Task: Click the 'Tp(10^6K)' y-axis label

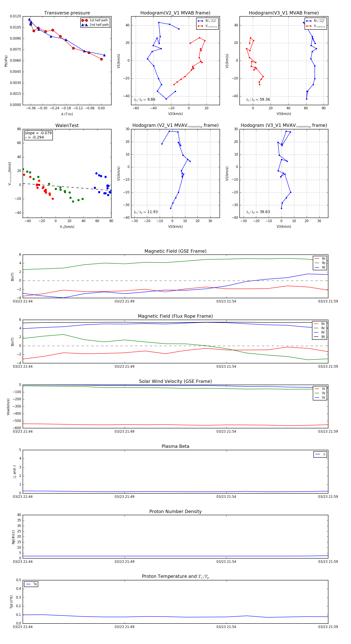Action: (11, 602)
